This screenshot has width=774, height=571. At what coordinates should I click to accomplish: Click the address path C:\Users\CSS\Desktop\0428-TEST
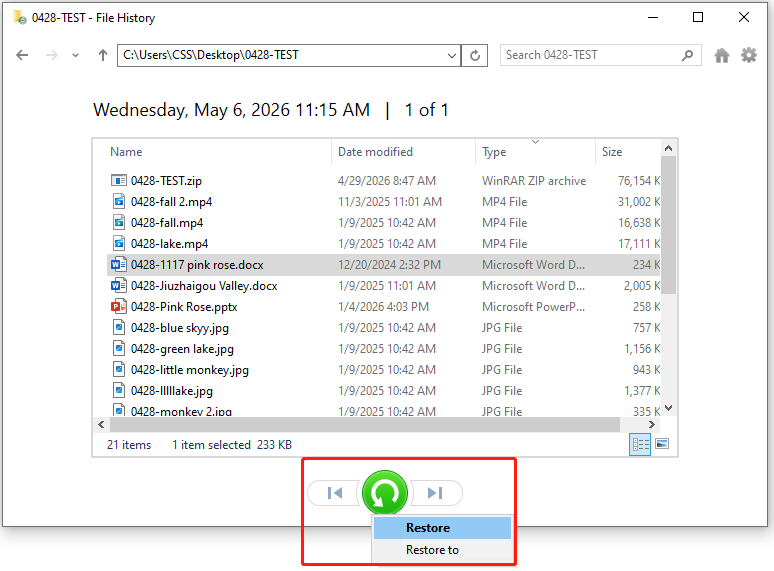click(211, 55)
